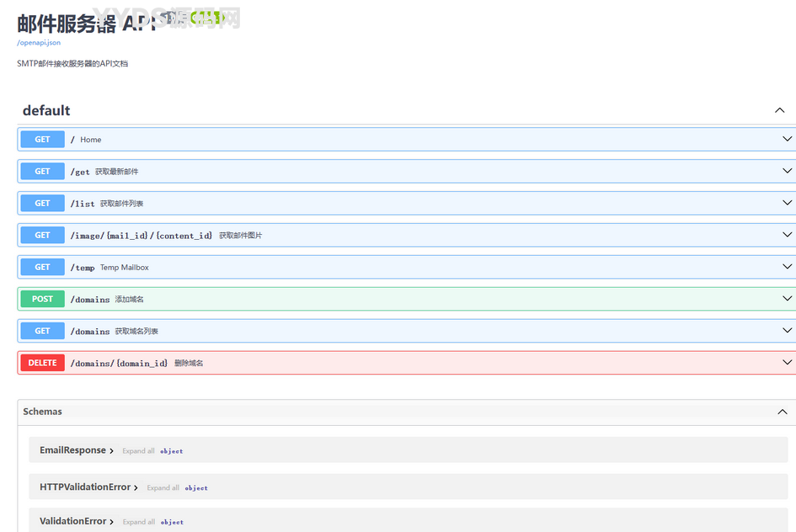Expand the GET /domains endpoint arrow
The width and height of the screenshot is (796, 532).
(x=787, y=331)
